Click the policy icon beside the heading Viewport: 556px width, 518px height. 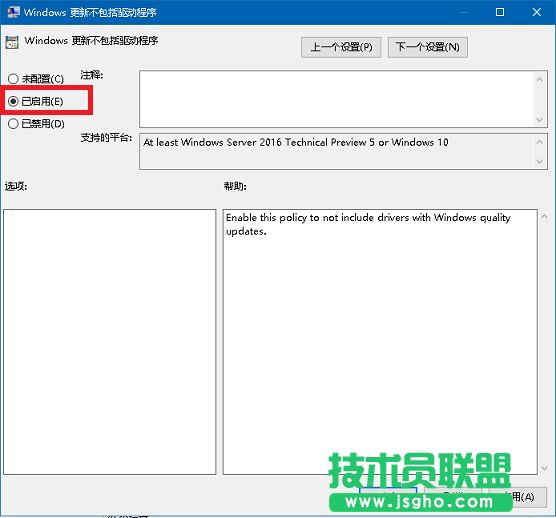pos(12,43)
